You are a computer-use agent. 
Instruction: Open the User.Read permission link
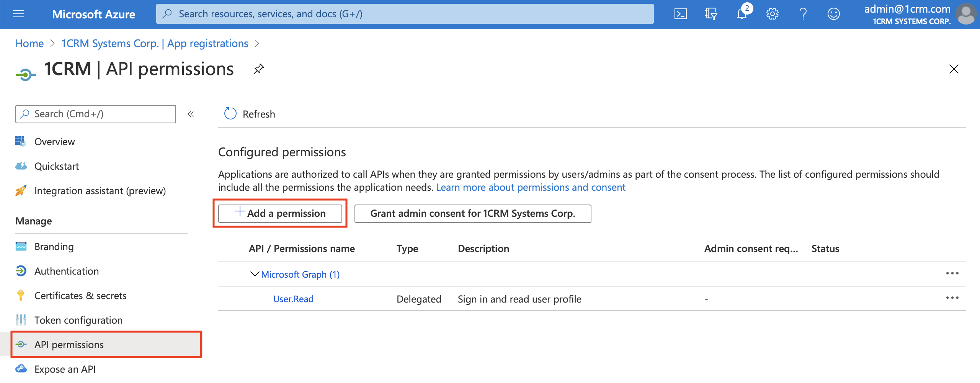(293, 299)
